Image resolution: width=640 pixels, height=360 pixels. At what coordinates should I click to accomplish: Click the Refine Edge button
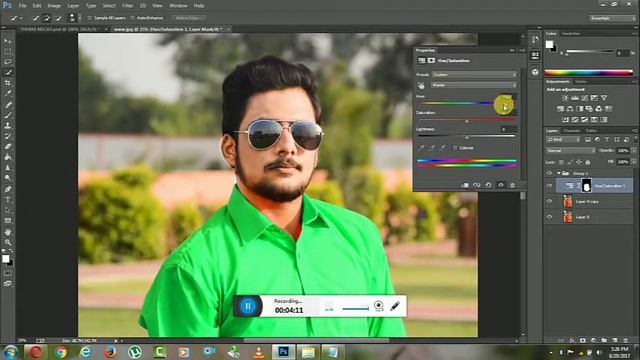(188, 18)
